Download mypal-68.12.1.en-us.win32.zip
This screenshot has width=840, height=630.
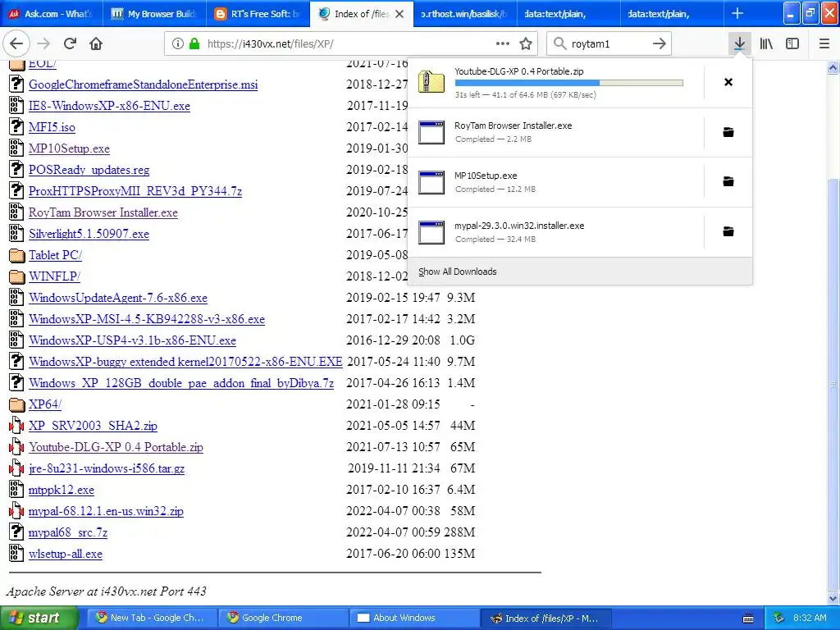(106, 511)
